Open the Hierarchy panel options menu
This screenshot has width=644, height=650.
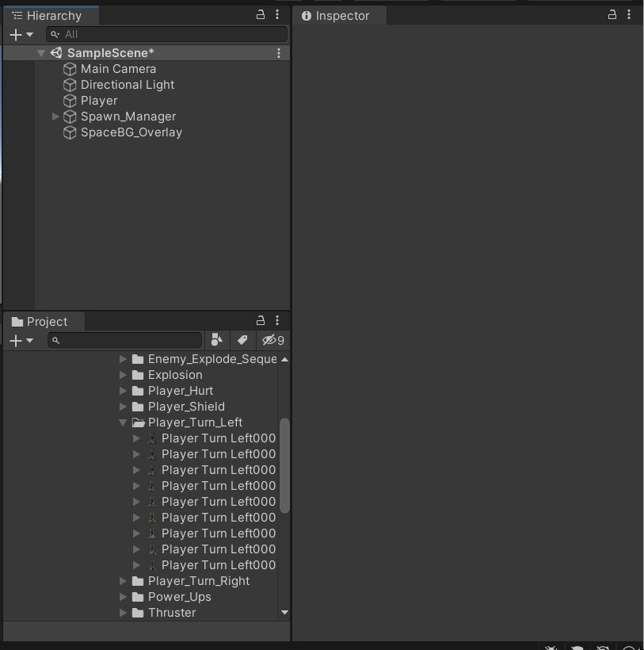[x=277, y=15]
